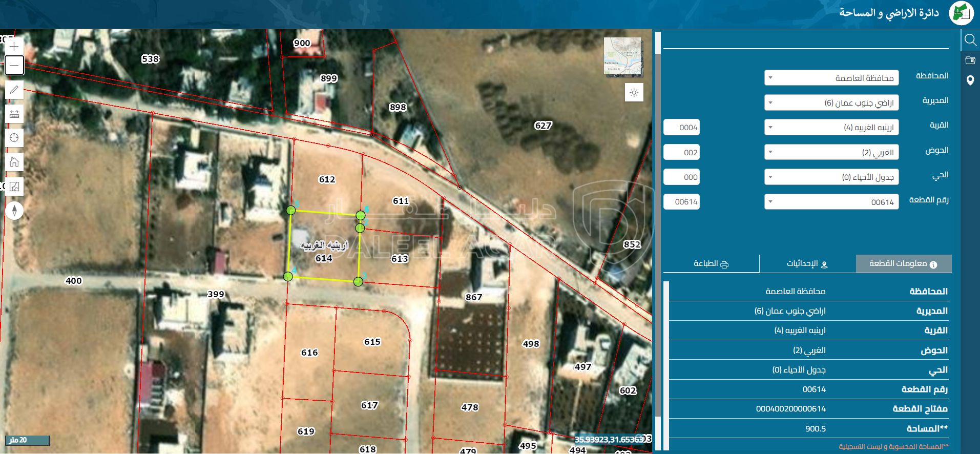Open the الحوض basin dropdown
This screenshot has height=454, width=980.
click(x=831, y=152)
